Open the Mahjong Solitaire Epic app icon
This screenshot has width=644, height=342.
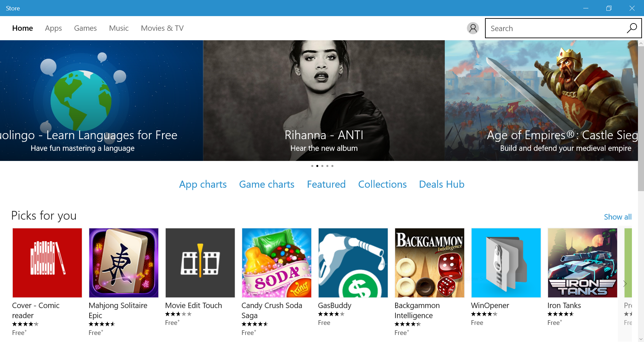124,263
